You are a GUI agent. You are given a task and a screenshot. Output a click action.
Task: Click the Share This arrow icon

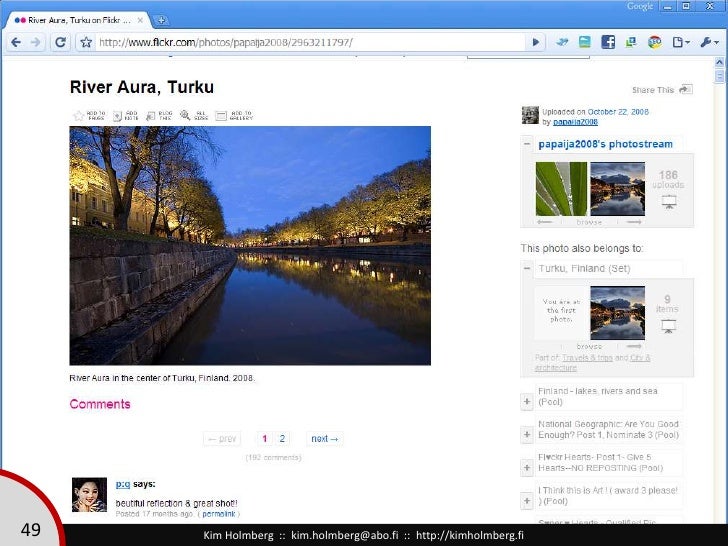pyautogui.click(x=685, y=89)
